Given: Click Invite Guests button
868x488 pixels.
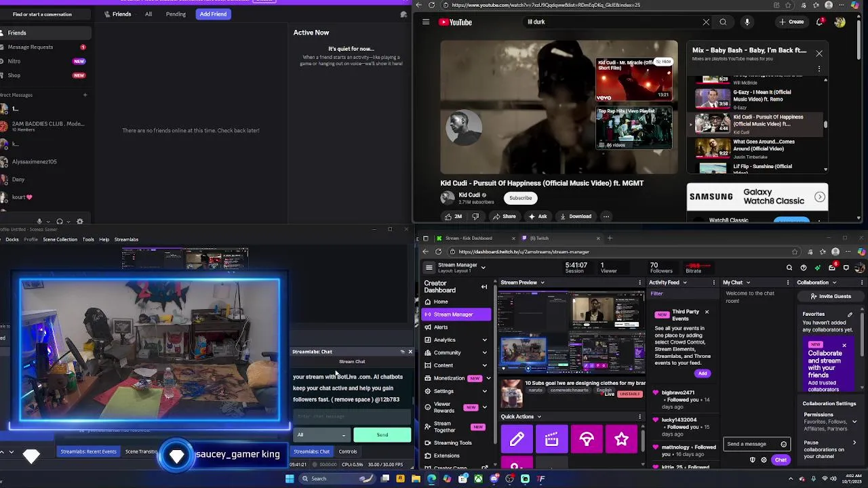Looking at the screenshot, I should pyautogui.click(x=830, y=296).
